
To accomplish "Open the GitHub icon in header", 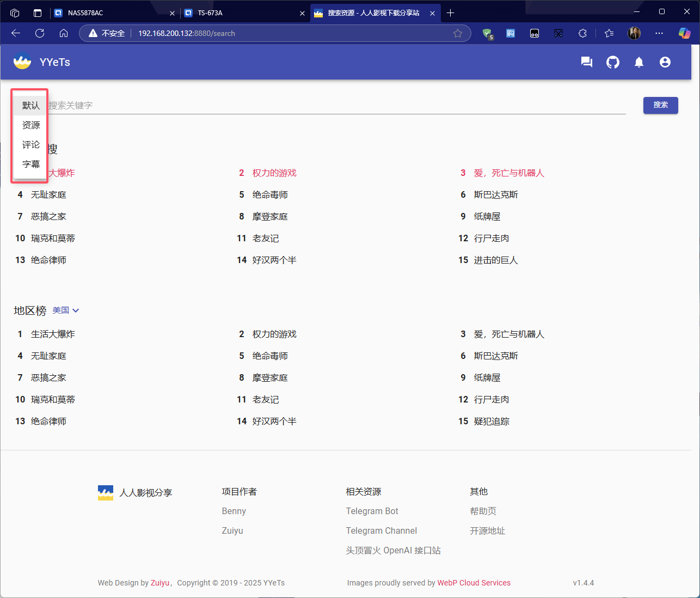I will [613, 62].
